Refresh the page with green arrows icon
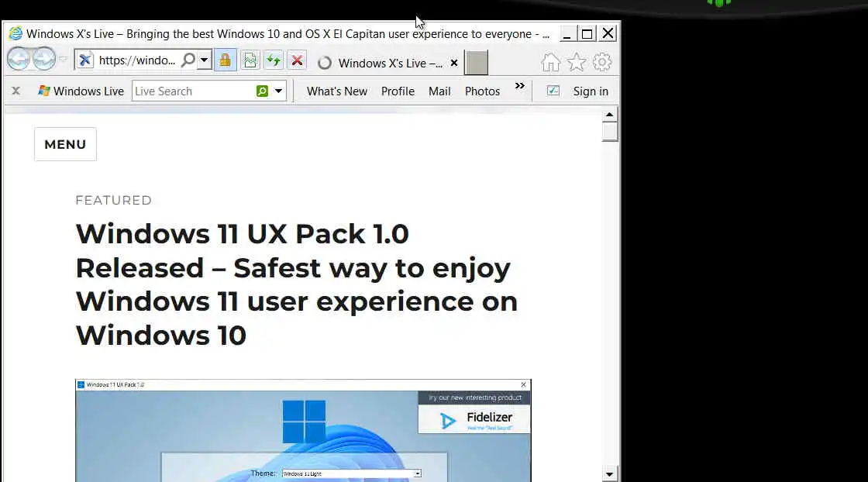Screen dimensions: 868x482 point(274,60)
